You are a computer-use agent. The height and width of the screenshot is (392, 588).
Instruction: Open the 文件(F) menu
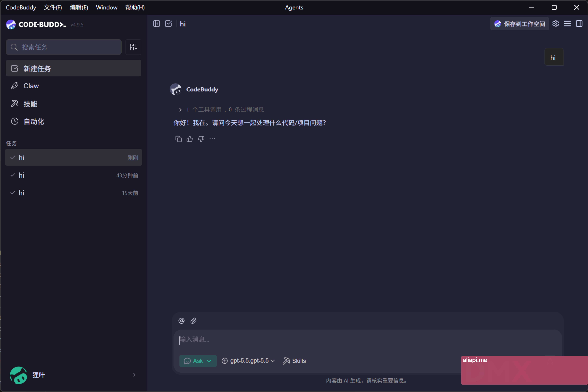pyautogui.click(x=53, y=8)
